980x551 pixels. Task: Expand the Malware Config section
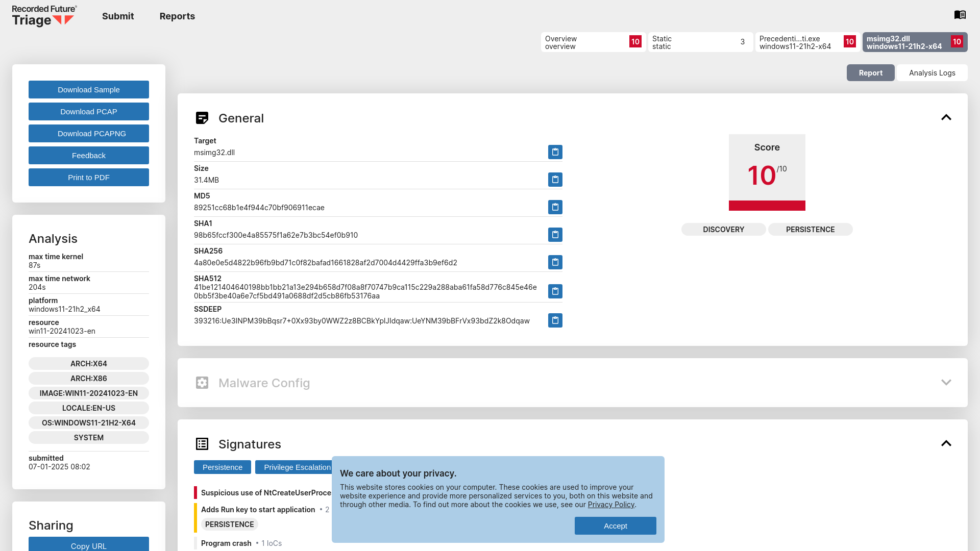coord(946,382)
